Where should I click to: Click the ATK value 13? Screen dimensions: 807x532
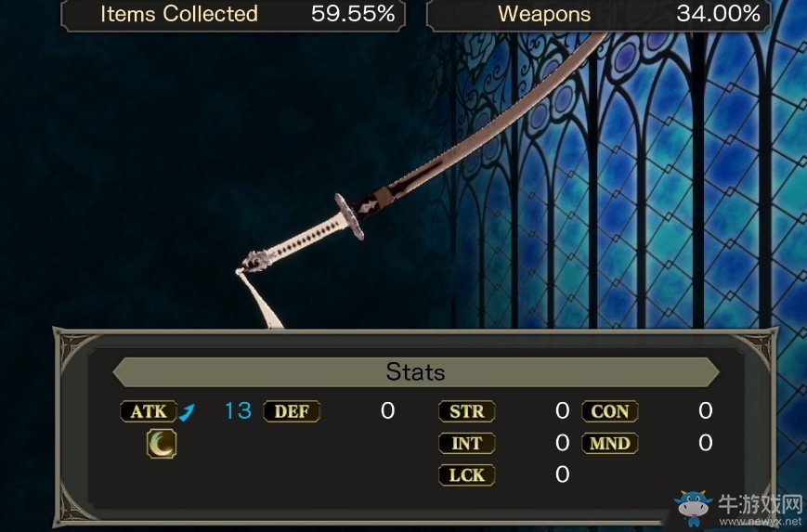pyautogui.click(x=239, y=411)
